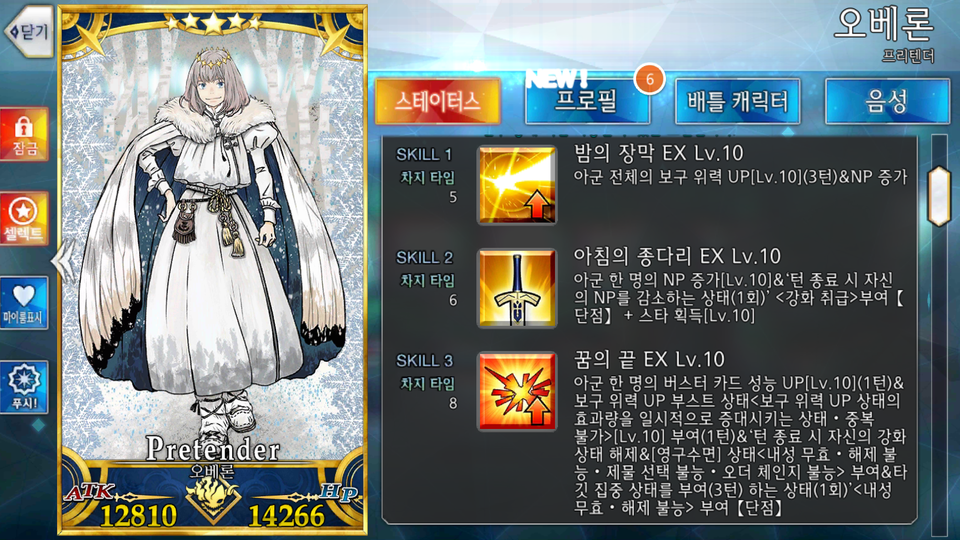Toggle the 잠금 lock button
Screen dimensions: 960x540
[x=24, y=135]
